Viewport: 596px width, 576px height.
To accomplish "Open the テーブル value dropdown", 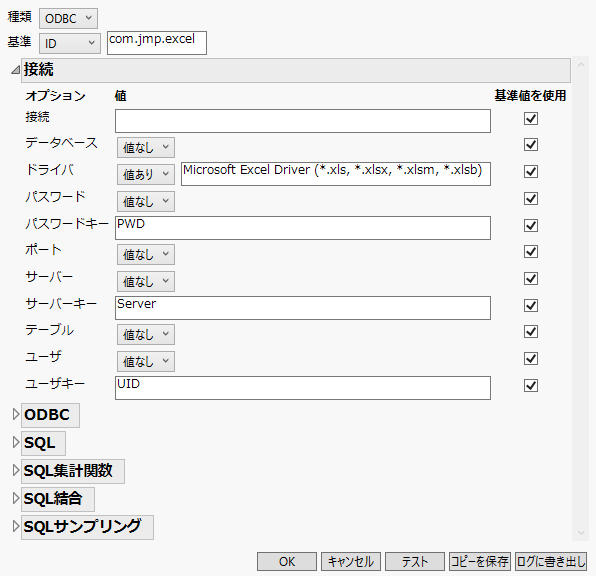I will [146, 335].
